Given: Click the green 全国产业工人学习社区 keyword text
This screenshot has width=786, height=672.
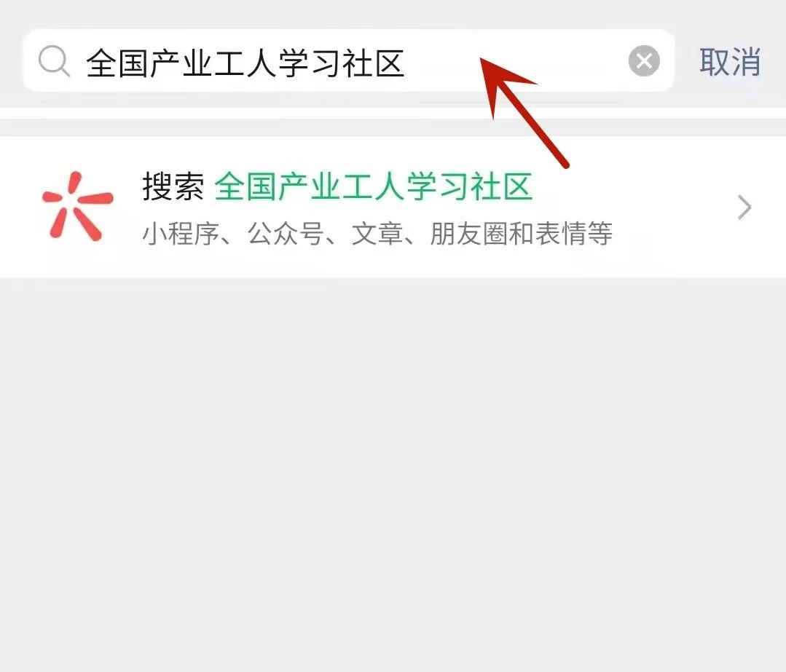Looking at the screenshot, I should [374, 186].
